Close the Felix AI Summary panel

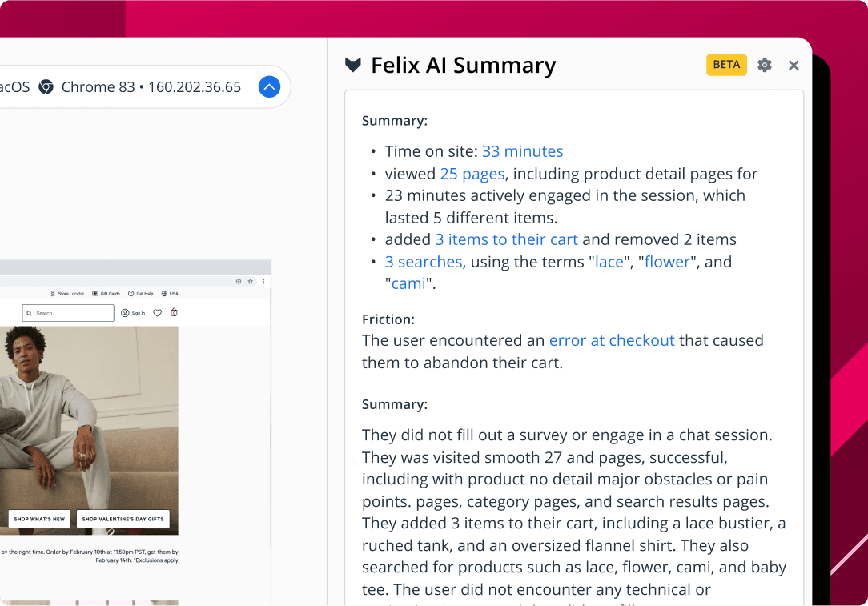794,66
